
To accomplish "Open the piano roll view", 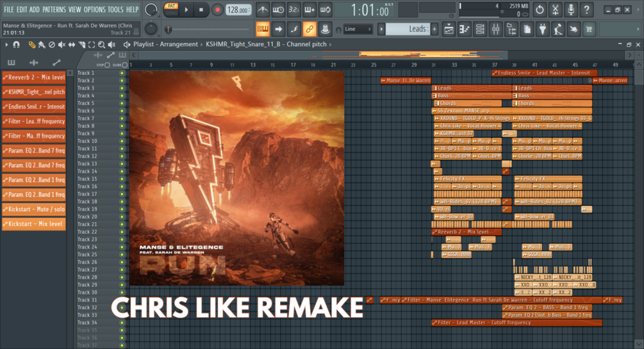I will [465, 29].
